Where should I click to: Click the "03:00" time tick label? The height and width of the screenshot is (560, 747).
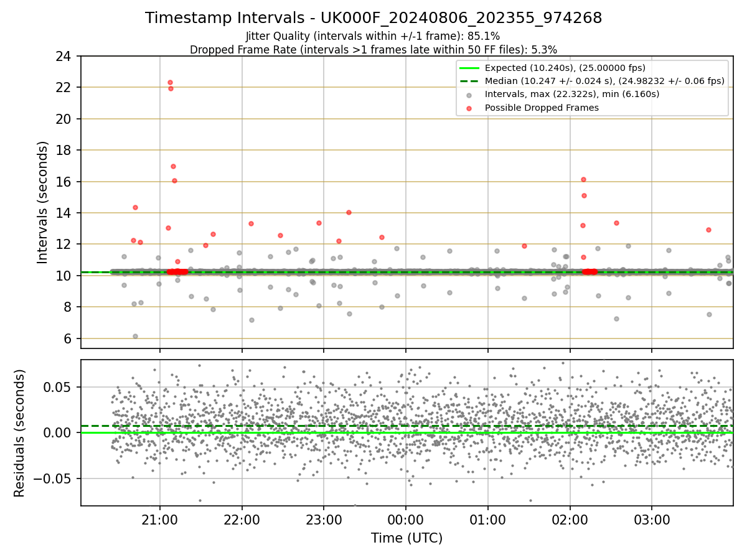coord(652,519)
